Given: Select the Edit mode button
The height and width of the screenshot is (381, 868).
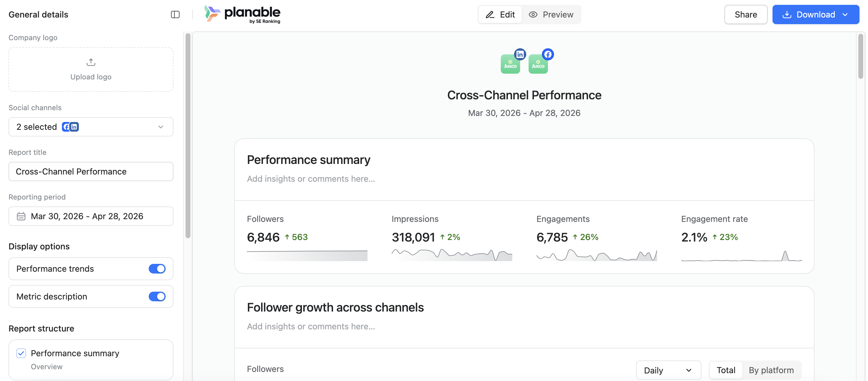Looking at the screenshot, I should (500, 14).
